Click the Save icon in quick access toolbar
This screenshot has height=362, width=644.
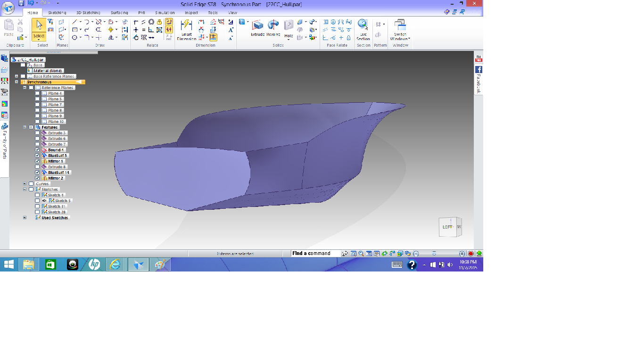21,3
